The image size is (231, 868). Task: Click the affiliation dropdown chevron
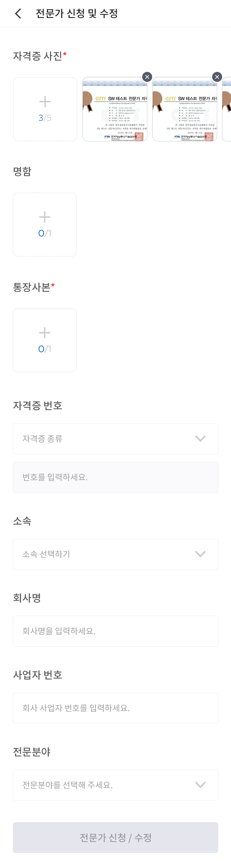(x=200, y=554)
